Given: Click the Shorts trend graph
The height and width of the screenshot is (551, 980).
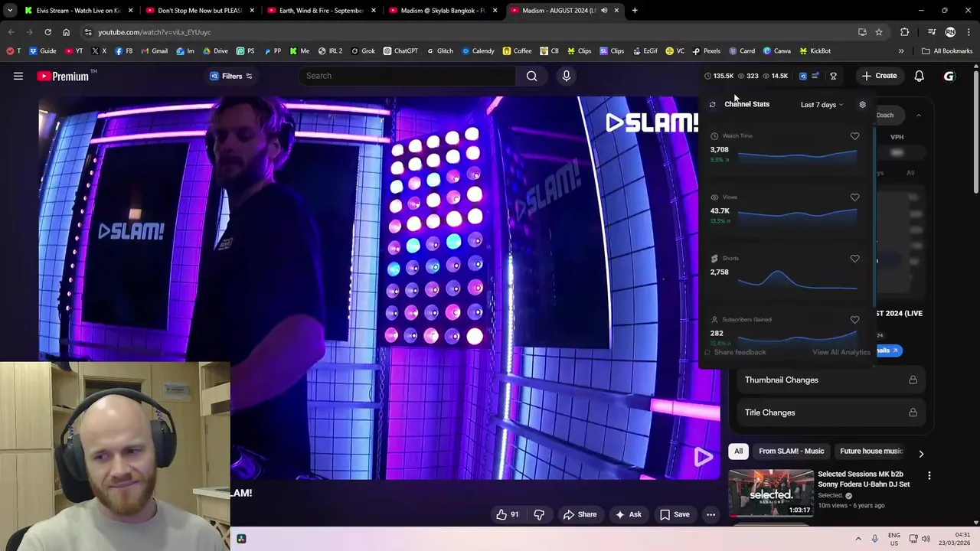Looking at the screenshot, I should 797,279.
